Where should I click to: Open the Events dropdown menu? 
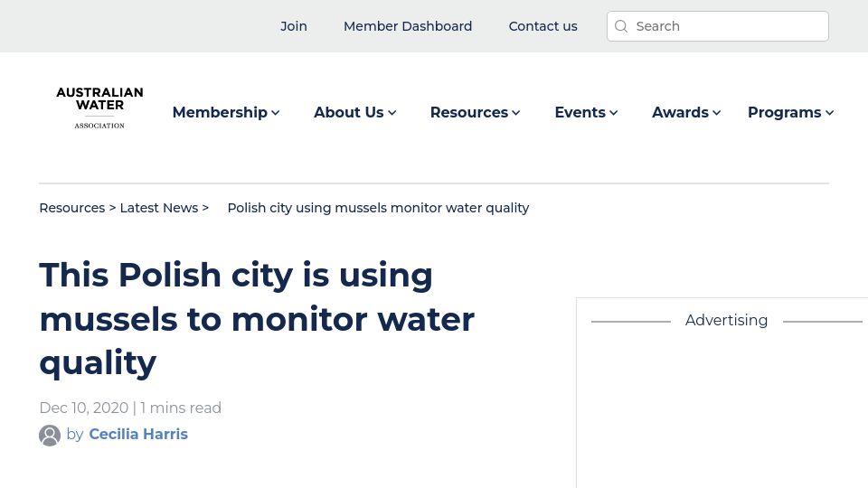586,112
